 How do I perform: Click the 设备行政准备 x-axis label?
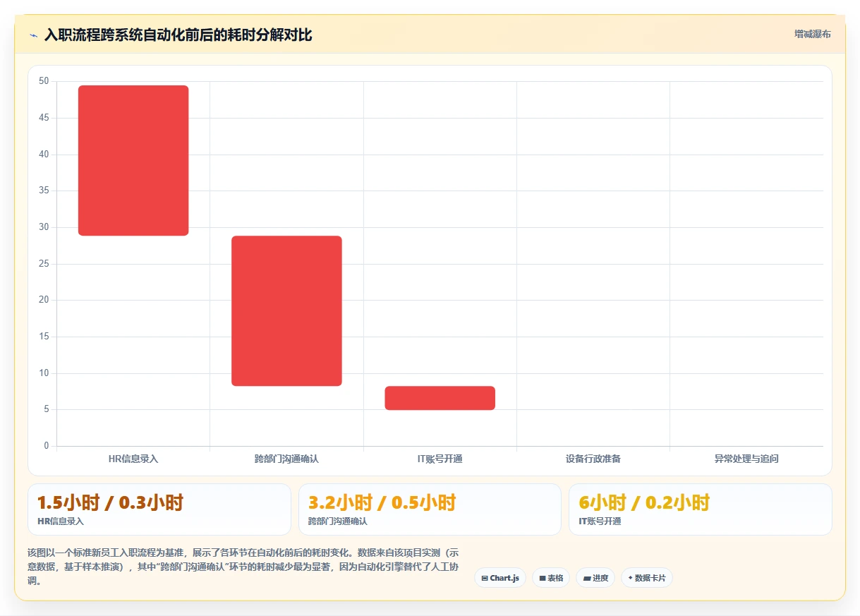pyautogui.click(x=593, y=459)
